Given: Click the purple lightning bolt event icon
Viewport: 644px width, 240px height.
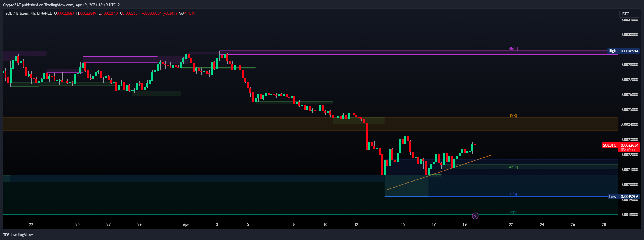Looking at the screenshot, I should click(475, 216).
